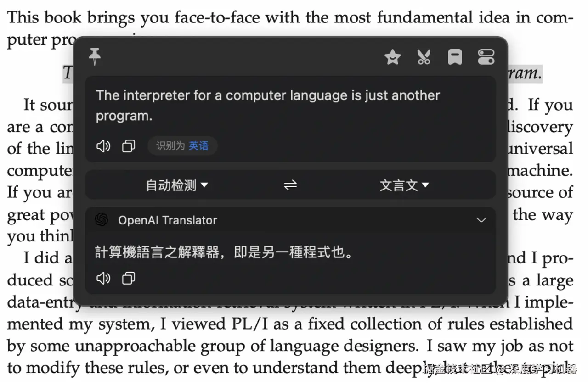Screen dimensions: 588x386
Task: Click the translated sentence 計算機語言之解釋器
Action: [x=224, y=252]
